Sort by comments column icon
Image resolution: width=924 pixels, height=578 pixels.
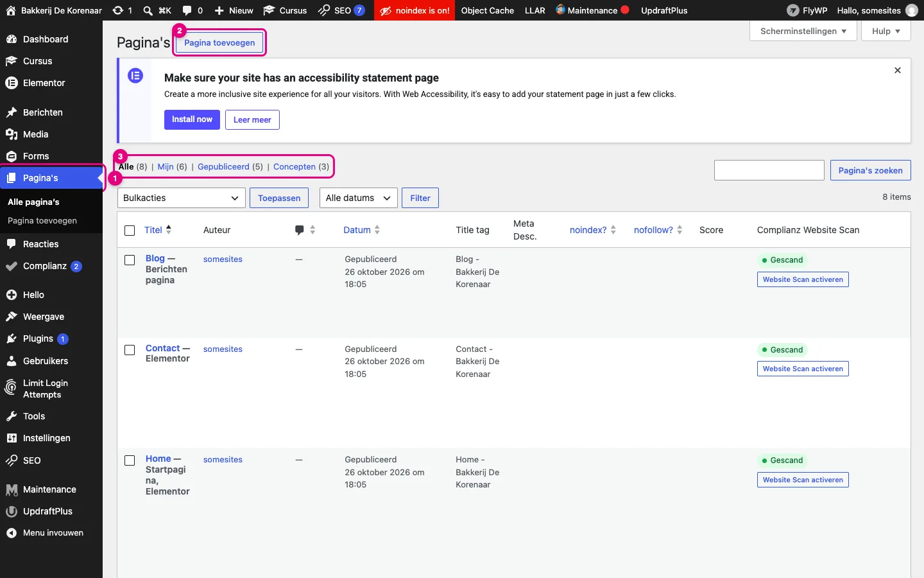(x=300, y=230)
